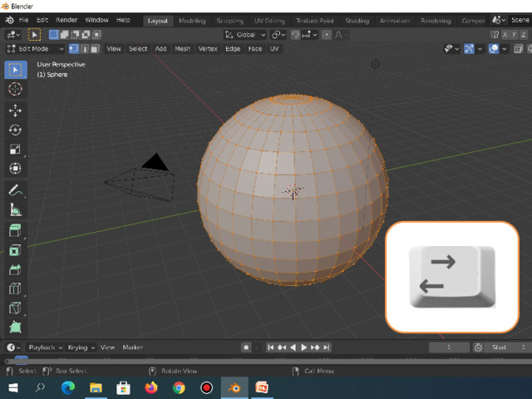Enable face select mode

click(95, 49)
